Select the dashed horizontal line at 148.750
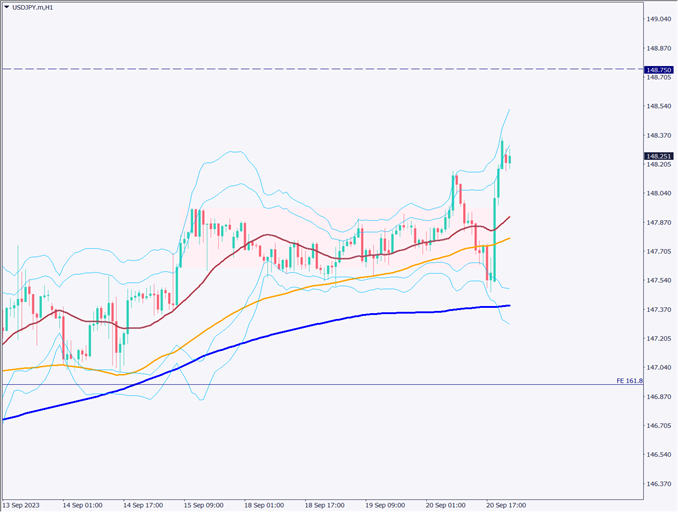The height and width of the screenshot is (512, 678). (300, 69)
